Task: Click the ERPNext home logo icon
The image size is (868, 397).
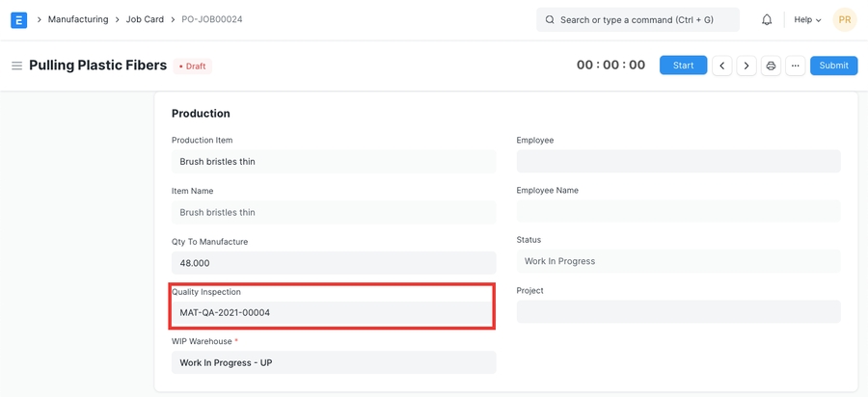Action: click(x=19, y=19)
